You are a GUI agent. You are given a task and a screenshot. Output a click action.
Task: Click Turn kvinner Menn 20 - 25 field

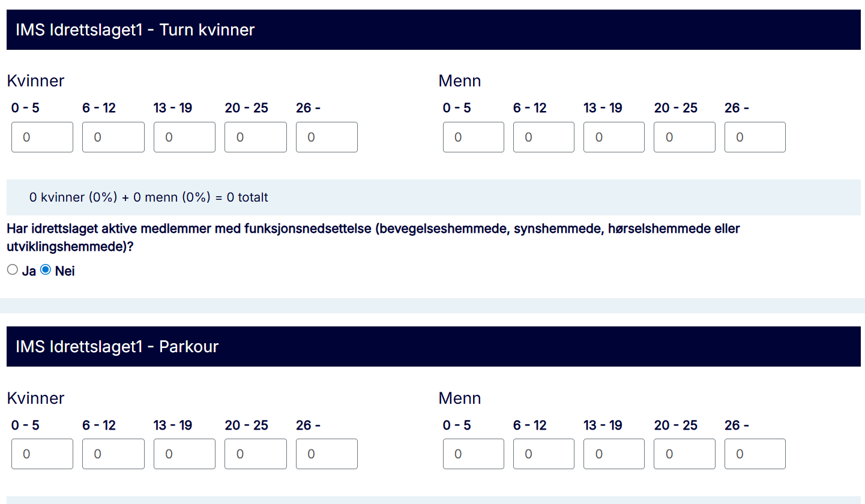point(684,137)
